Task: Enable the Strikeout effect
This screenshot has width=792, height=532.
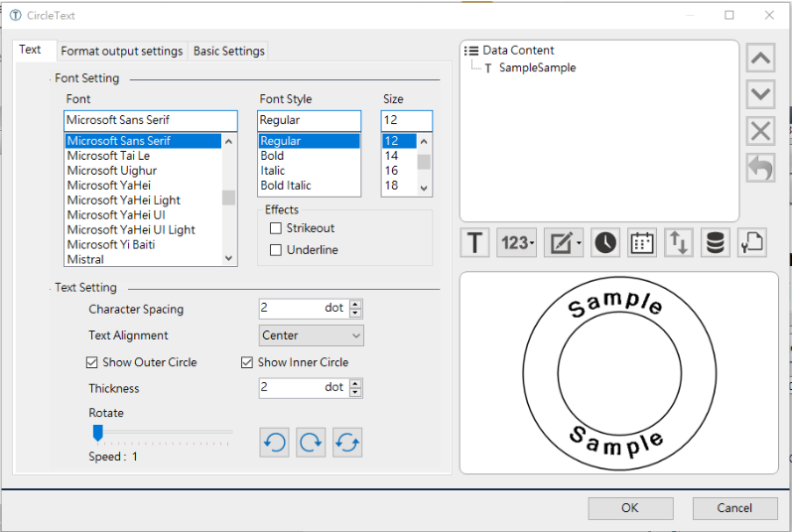Action: pyautogui.click(x=276, y=228)
